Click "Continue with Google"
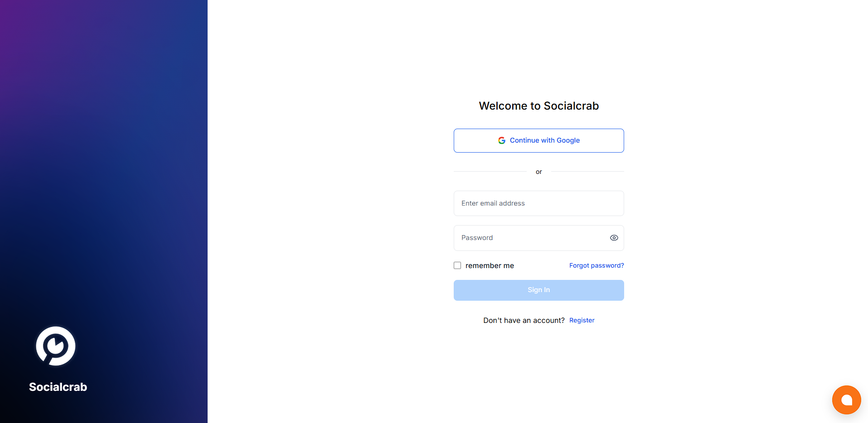 (538, 140)
